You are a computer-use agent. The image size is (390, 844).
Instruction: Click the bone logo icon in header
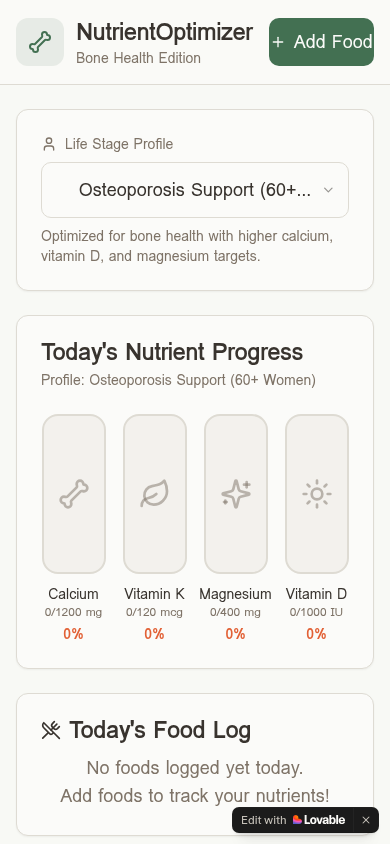[x=40, y=42]
